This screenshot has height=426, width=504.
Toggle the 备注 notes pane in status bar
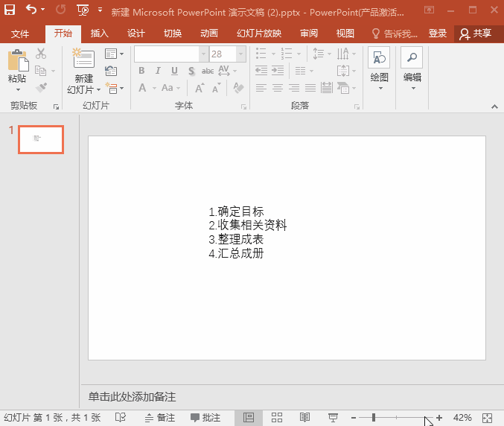(x=160, y=418)
